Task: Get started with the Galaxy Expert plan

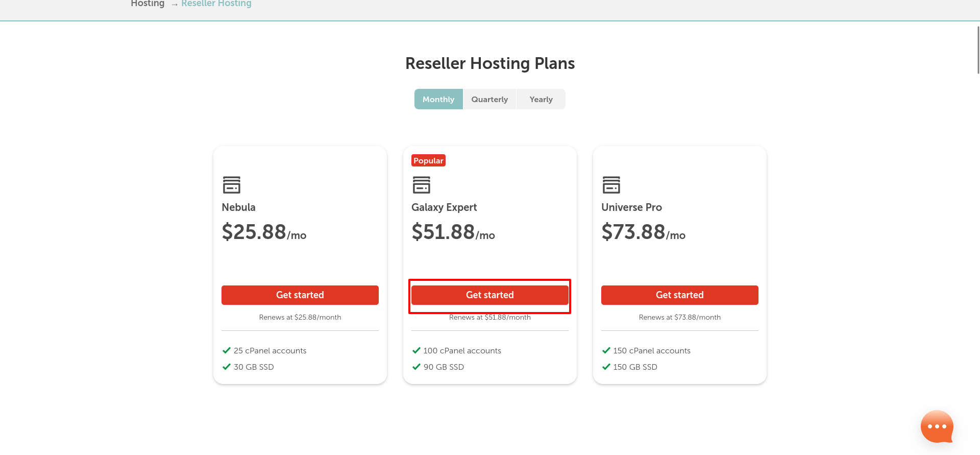Action: (x=490, y=295)
